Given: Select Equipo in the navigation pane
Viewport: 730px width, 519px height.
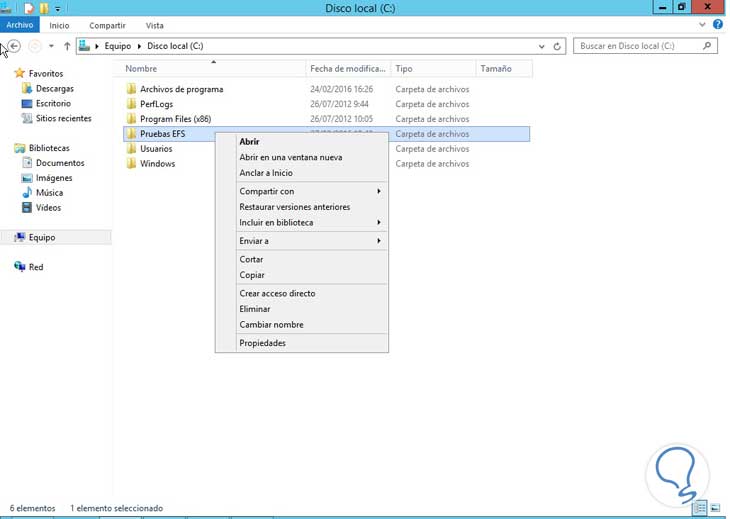Looking at the screenshot, I should (x=42, y=237).
